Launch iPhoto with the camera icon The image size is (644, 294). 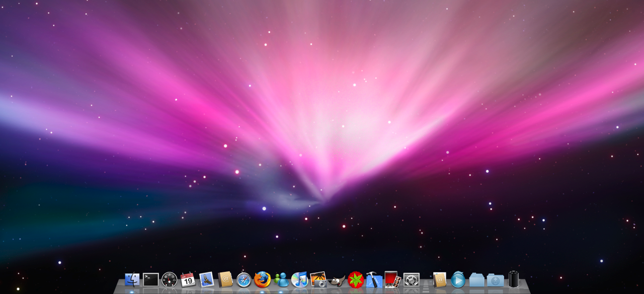pos(318,279)
